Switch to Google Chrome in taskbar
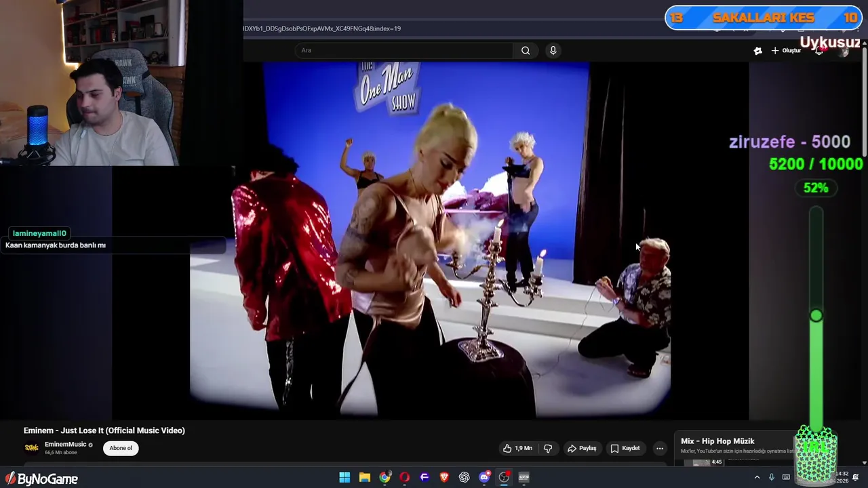The width and height of the screenshot is (868, 488). 384,477
